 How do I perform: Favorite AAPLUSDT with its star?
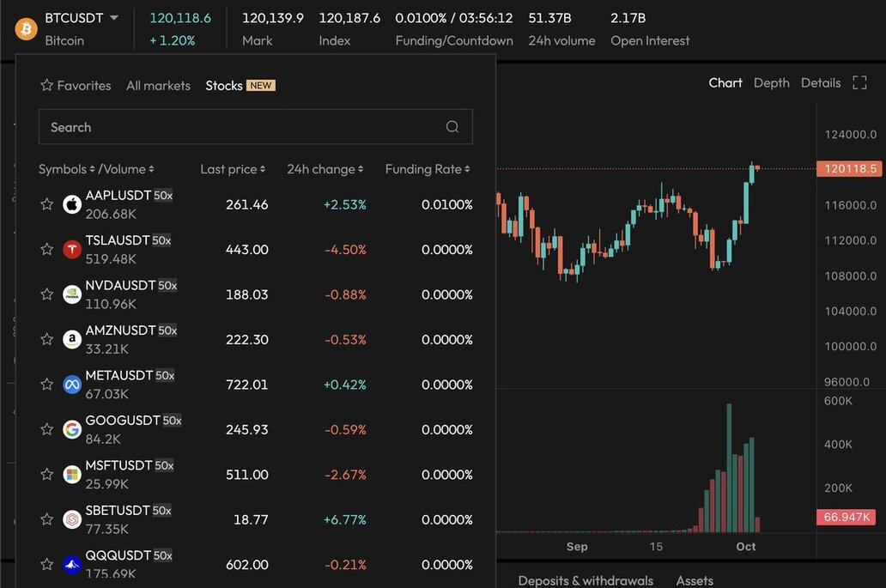pyautogui.click(x=47, y=204)
